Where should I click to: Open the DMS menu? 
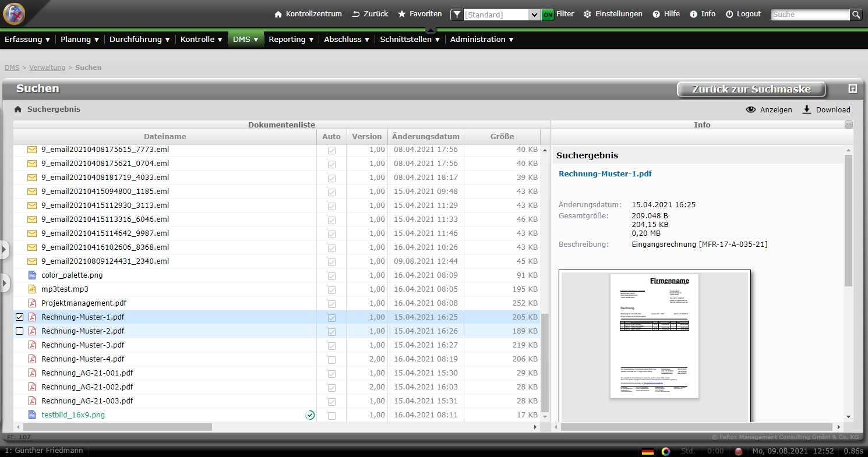(x=246, y=40)
